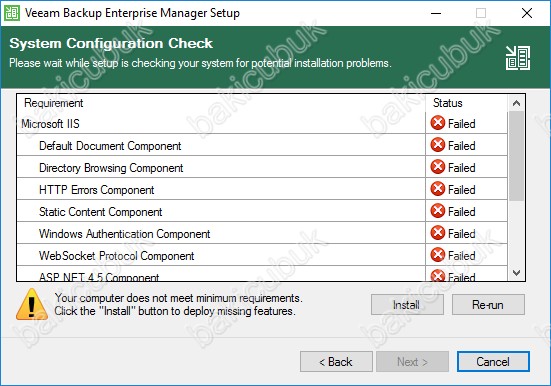Click failed icon beside Default Document Component
This screenshot has width=551, height=386.
click(437, 145)
